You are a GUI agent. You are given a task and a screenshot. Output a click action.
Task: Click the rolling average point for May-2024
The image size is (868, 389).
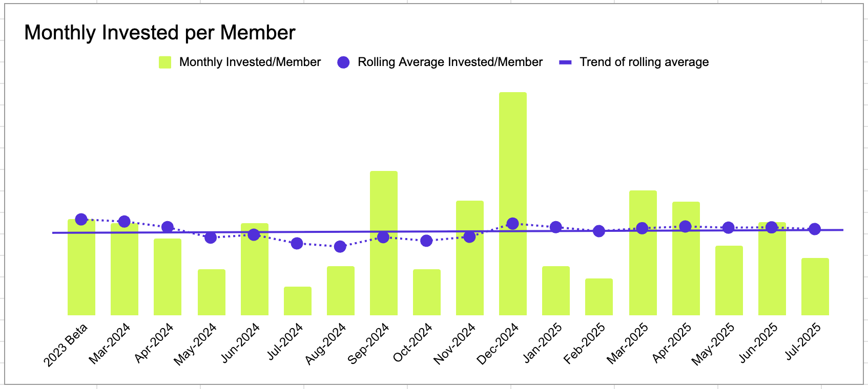211,237
